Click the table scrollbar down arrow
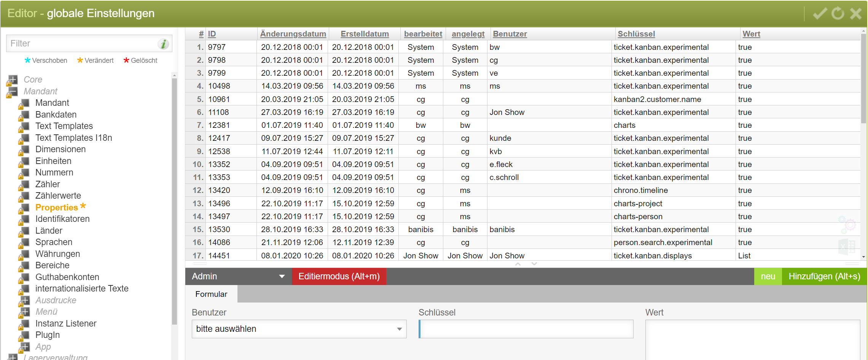868x360 pixels. point(863,257)
